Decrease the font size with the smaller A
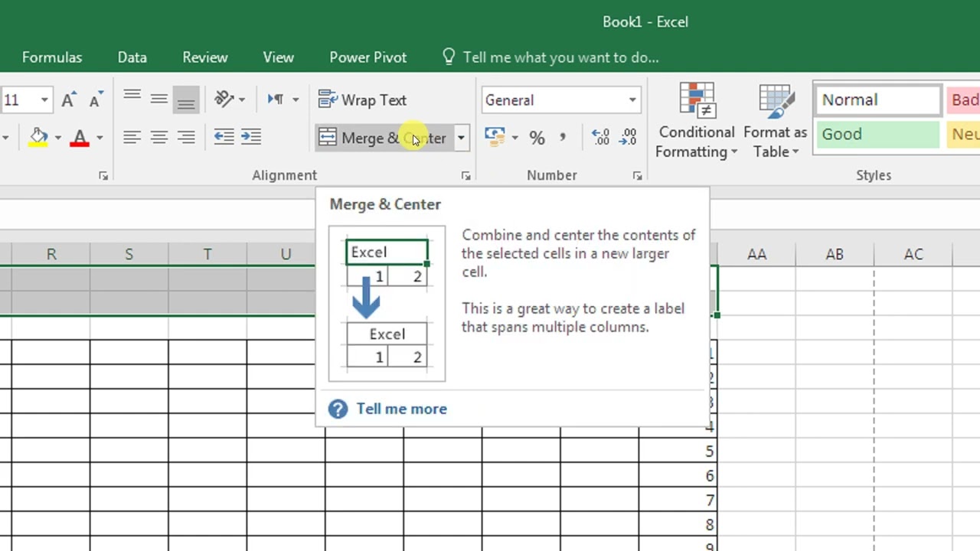This screenshot has width=980, height=551. pos(96,100)
